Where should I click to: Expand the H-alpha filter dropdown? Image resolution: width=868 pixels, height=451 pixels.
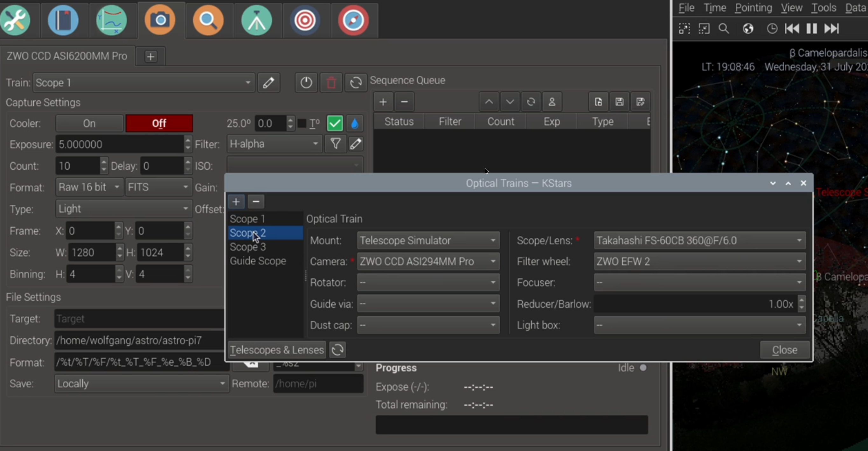tap(274, 144)
